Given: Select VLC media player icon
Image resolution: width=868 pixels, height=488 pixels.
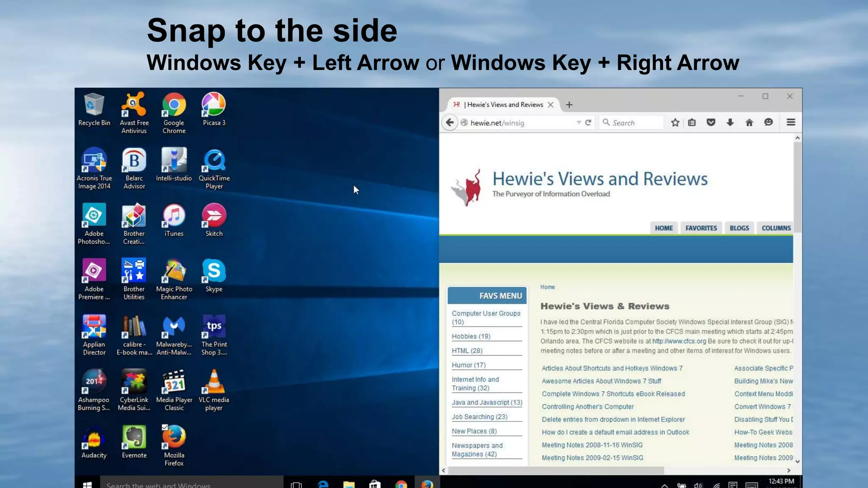Looking at the screenshot, I should point(214,391).
